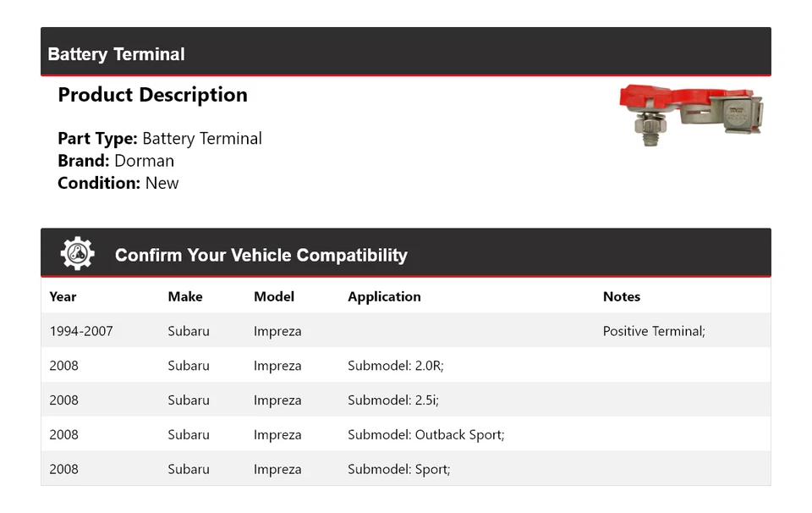Click the Confirm Your Vehicle Compatibility heading
The image size is (812, 513).
261,255
